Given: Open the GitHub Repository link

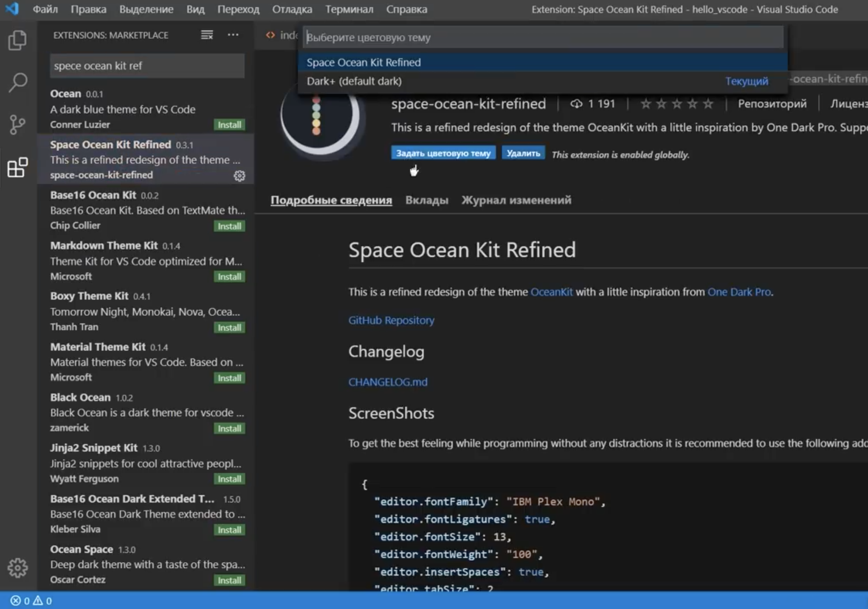Looking at the screenshot, I should [x=391, y=320].
